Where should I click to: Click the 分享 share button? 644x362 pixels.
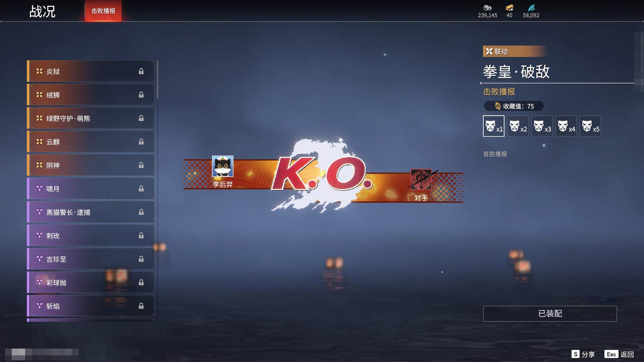583,354
